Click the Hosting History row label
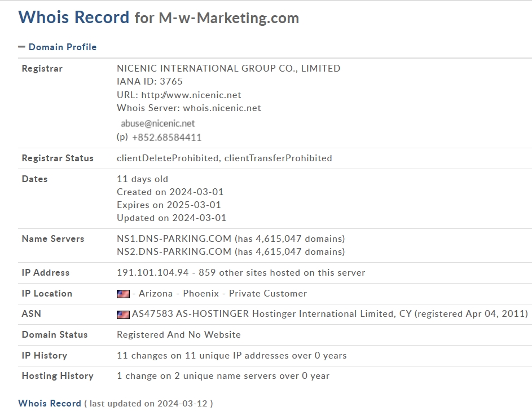The image size is (532, 411). click(x=58, y=376)
